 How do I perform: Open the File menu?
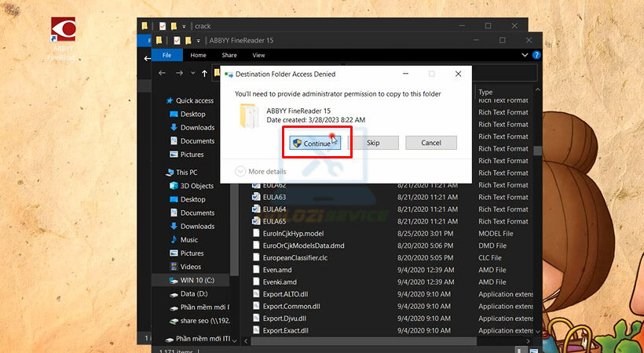click(x=166, y=55)
